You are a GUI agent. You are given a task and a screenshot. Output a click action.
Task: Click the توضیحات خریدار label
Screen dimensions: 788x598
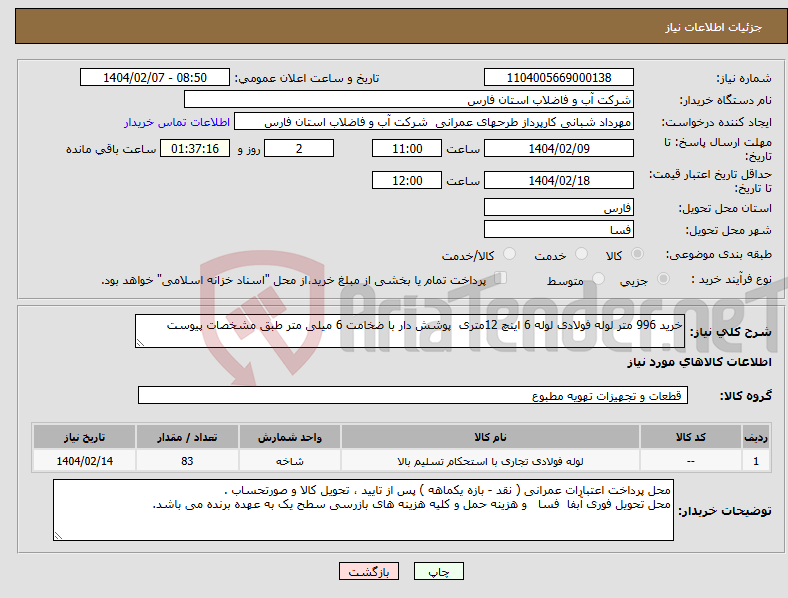point(725,511)
